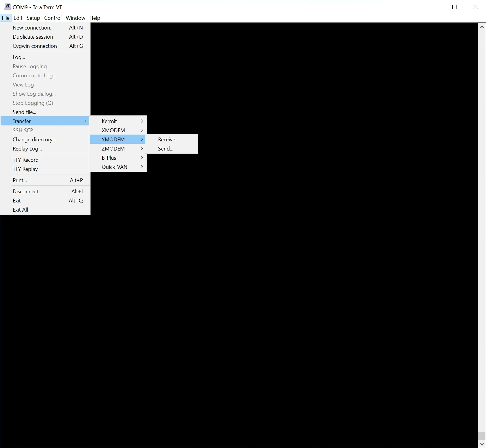This screenshot has height=448, width=486.
Task: Open the Window menu
Action: [x=75, y=18]
